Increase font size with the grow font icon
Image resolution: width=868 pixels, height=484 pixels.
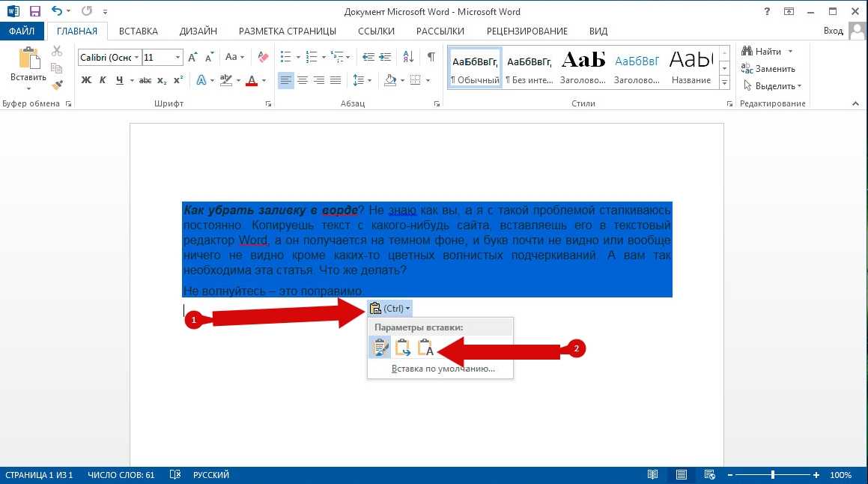[x=192, y=57]
